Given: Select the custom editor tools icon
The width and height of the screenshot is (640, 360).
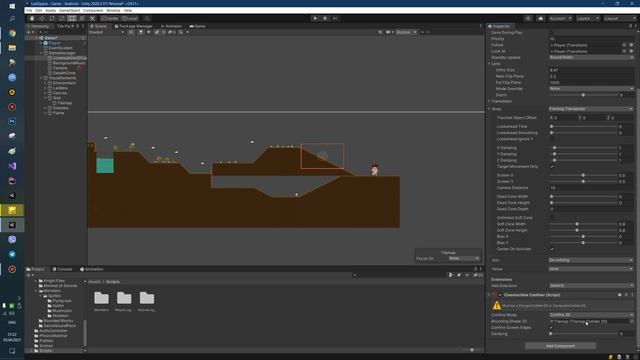Looking at the screenshot, I should click(x=93, y=18).
